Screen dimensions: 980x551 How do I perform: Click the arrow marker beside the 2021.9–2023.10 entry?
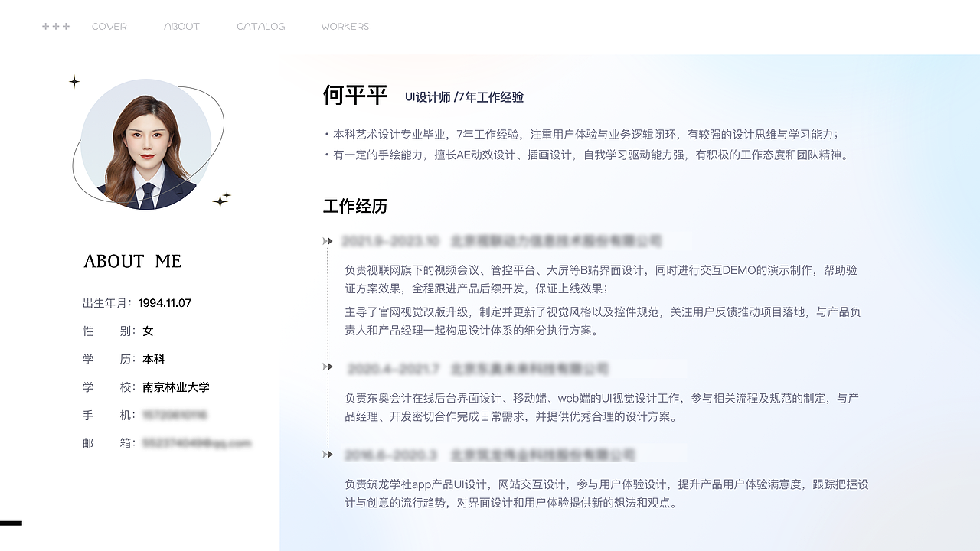pos(328,241)
